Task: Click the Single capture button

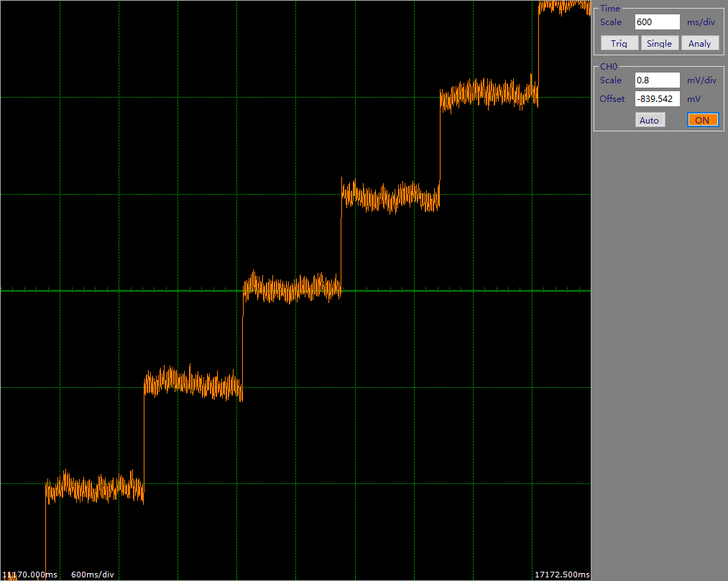Action: point(659,43)
